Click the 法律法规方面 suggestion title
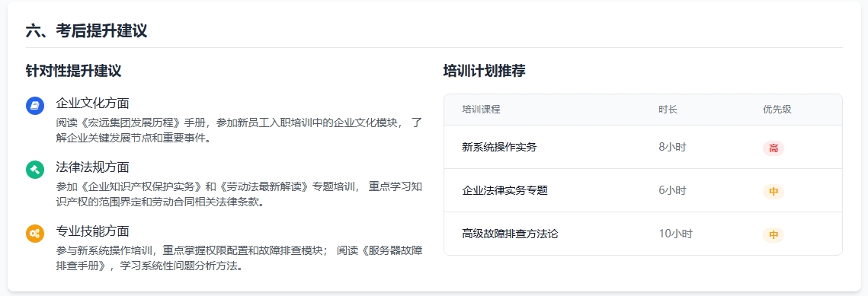 click(92, 167)
